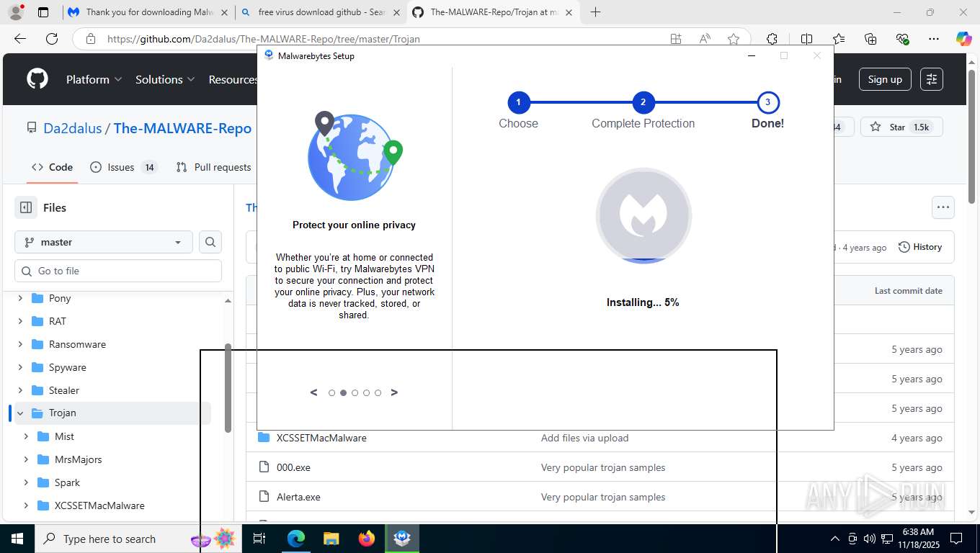Open the Pull requests tab
The image size is (980, 553).
214,167
